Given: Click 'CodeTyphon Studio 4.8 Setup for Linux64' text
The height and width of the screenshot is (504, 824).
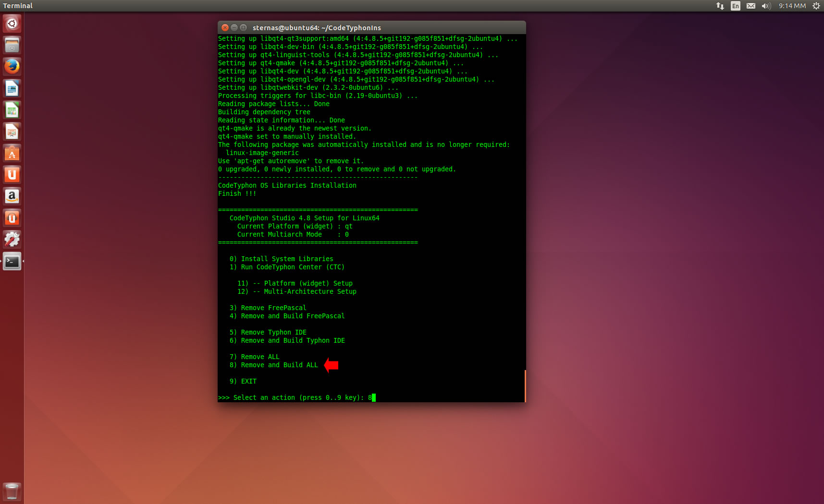Looking at the screenshot, I should coord(304,218).
